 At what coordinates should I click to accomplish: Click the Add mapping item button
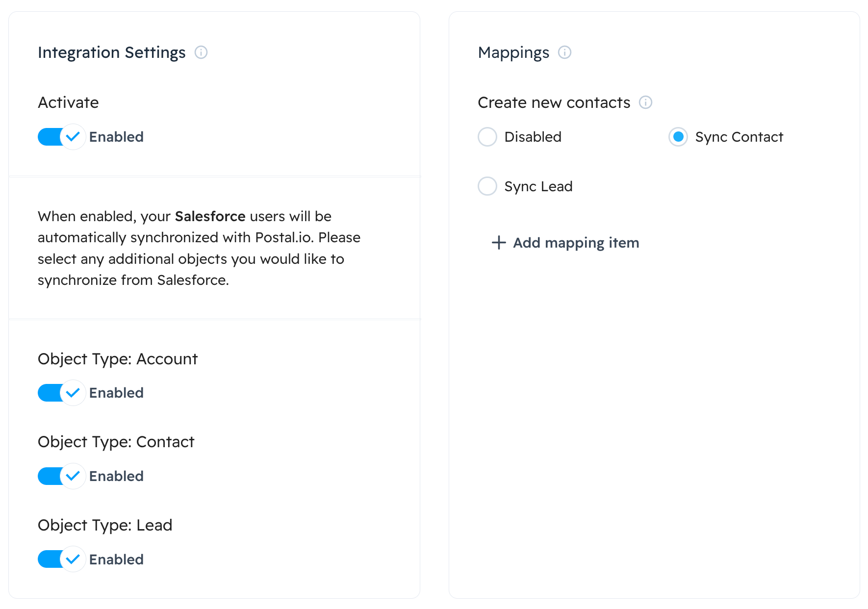(x=576, y=243)
